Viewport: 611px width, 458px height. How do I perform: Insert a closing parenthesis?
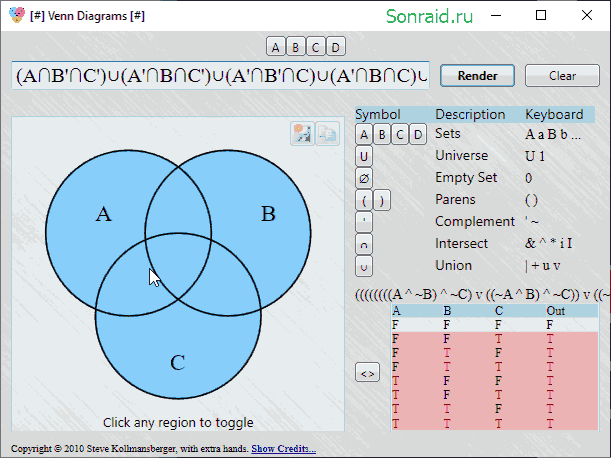point(382,201)
